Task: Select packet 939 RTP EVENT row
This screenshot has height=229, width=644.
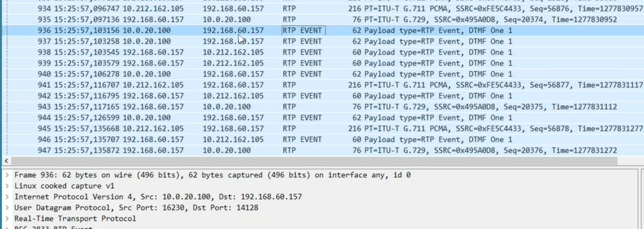Action: click(322, 63)
